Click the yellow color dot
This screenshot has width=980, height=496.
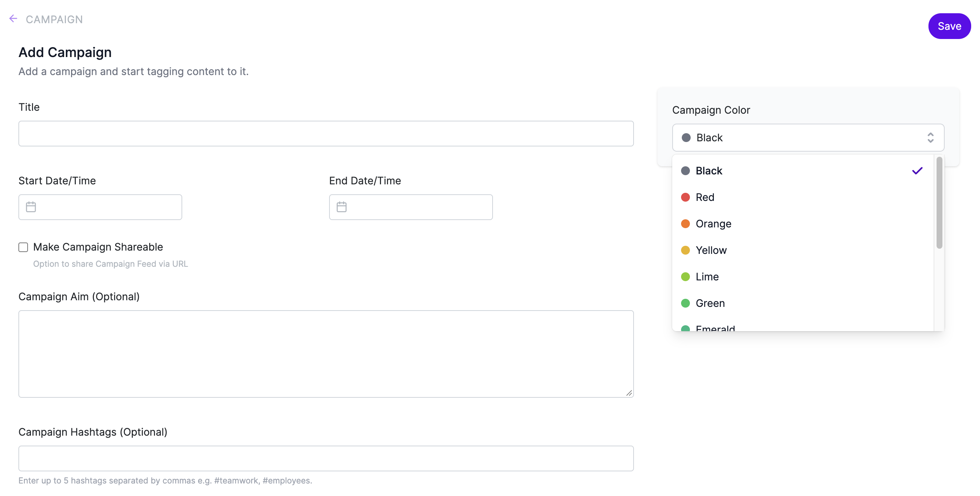[x=685, y=250]
